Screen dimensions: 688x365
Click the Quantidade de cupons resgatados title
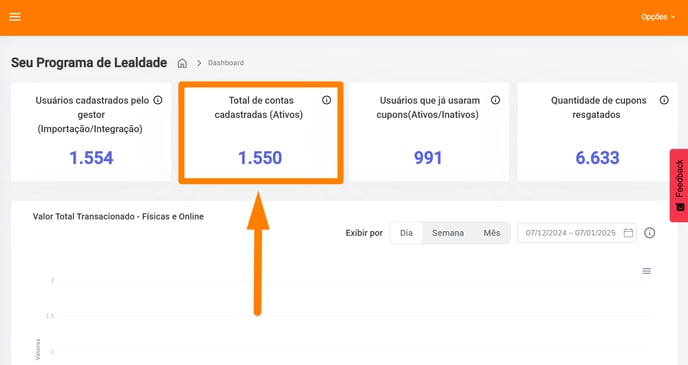[x=598, y=107]
